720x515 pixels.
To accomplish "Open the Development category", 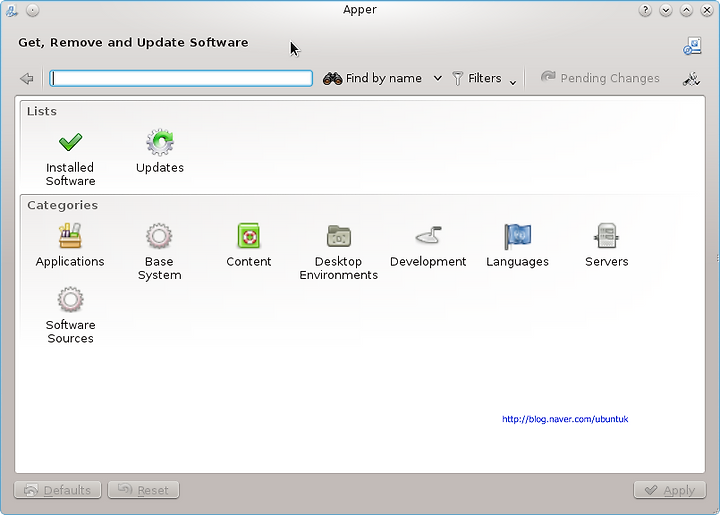I will (x=428, y=246).
